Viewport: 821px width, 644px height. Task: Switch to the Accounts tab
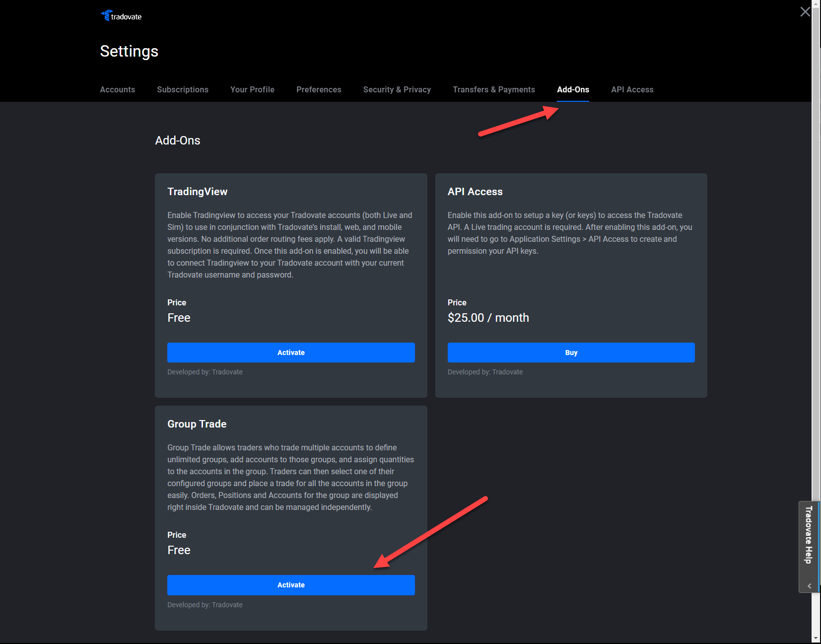pyautogui.click(x=117, y=90)
